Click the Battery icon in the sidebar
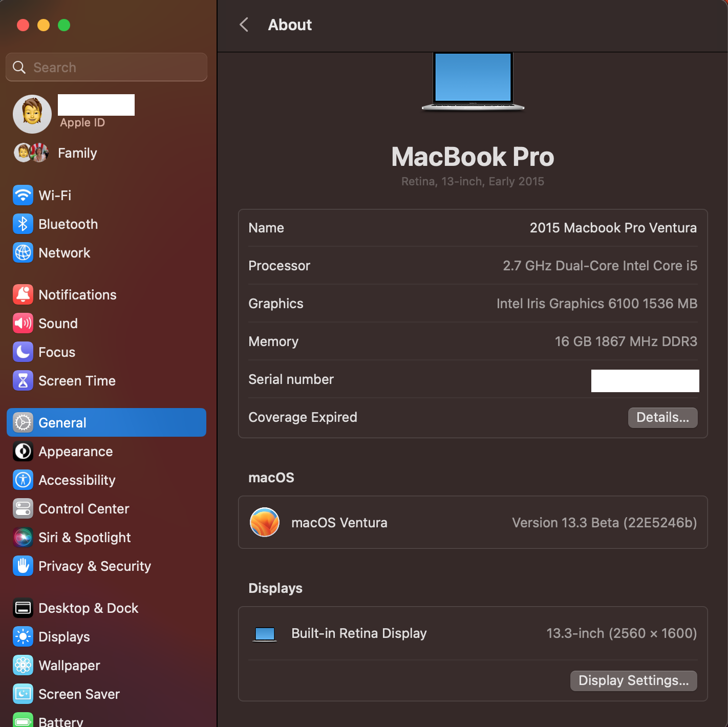The image size is (728, 727). click(23, 720)
